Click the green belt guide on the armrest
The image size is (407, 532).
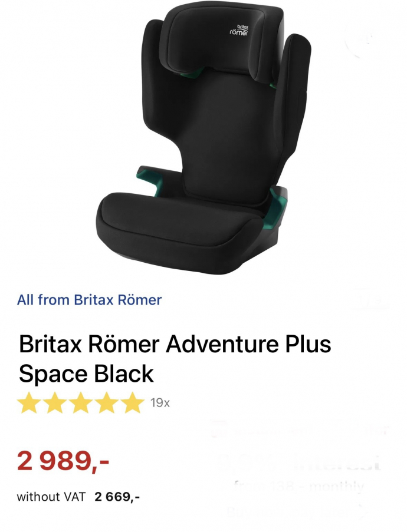[151, 180]
